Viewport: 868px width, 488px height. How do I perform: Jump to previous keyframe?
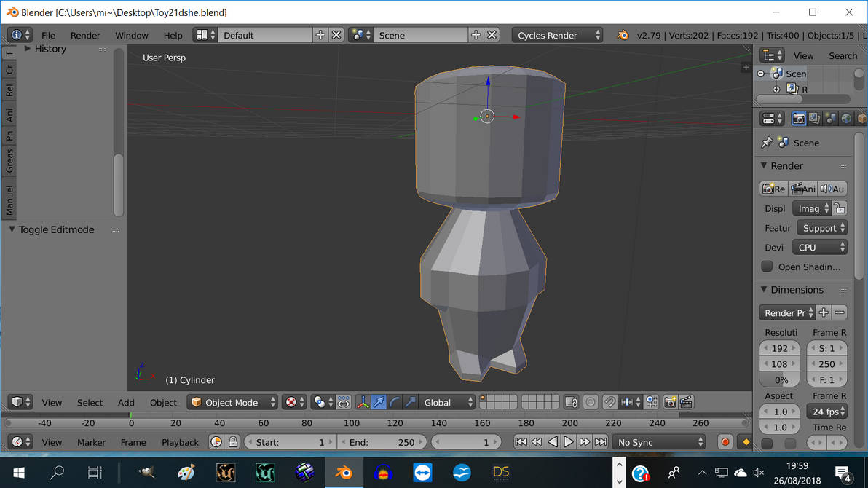click(x=537, y=442)
